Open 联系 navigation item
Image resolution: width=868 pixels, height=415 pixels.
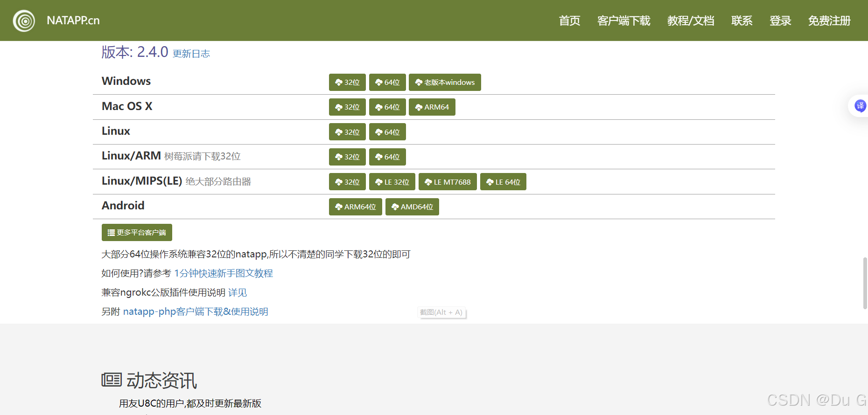(x=742, y=21)
